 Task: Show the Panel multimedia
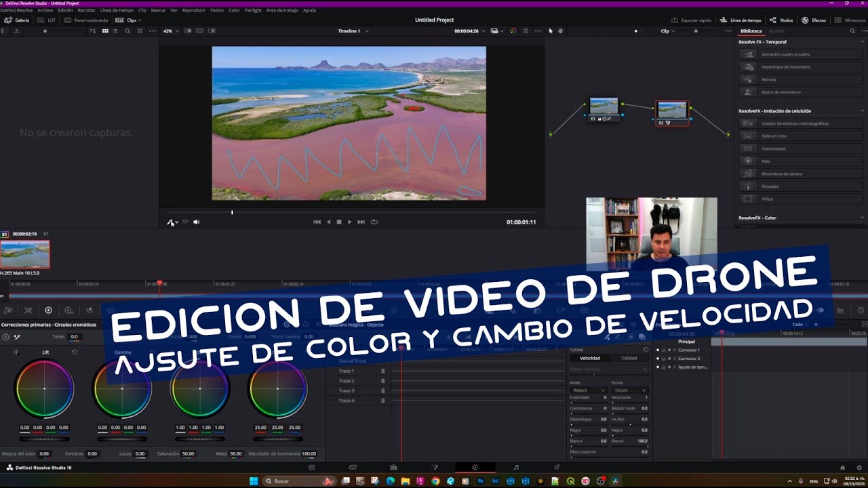click(87, 20)
